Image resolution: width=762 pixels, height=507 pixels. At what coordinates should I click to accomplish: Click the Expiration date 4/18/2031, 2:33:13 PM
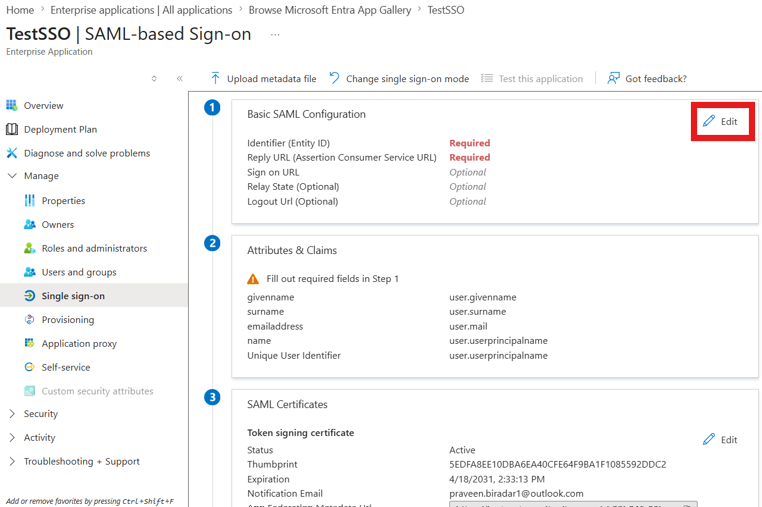coord(497,479)
